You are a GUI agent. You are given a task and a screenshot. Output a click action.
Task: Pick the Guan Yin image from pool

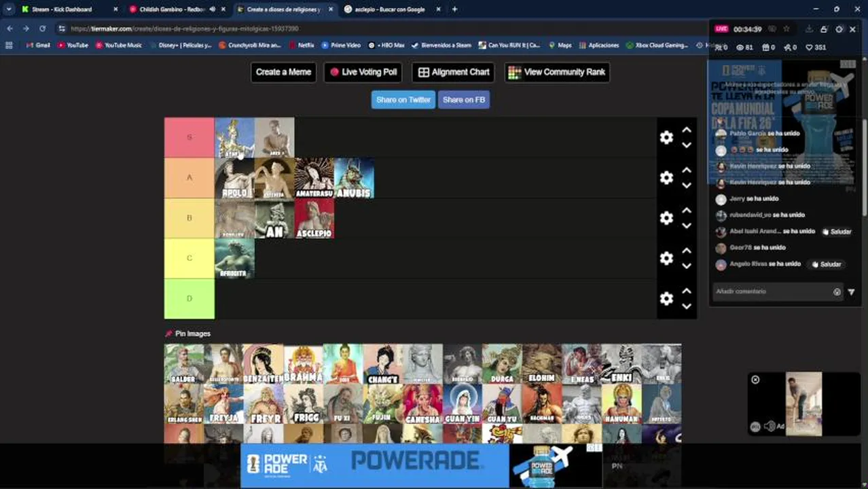coord(463,404)
